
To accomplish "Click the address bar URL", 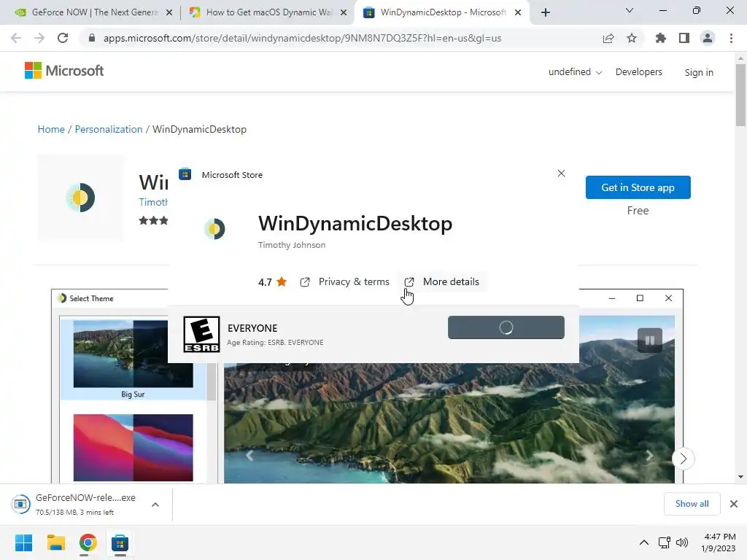I will point(302,38).
